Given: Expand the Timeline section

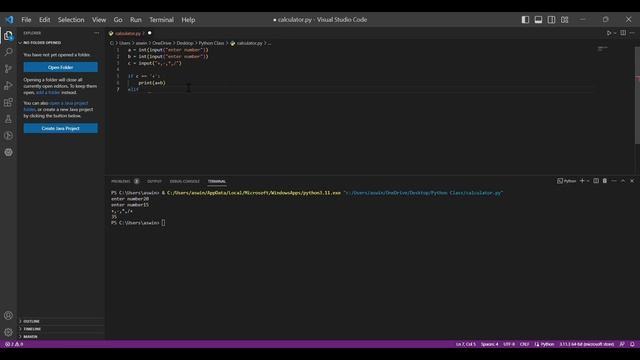Looking at the screenshot, I should tap(61, 329).
